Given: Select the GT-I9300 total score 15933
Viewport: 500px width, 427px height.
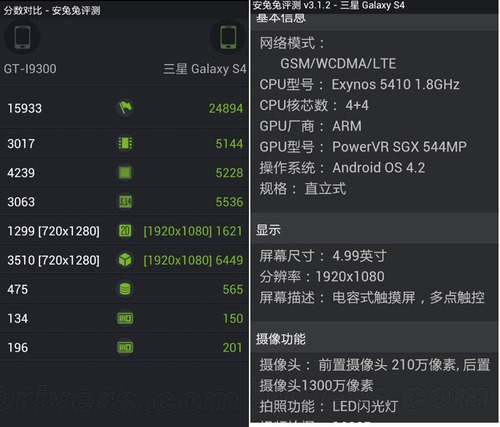Looking at the screenshot, I should (x=25, y=108).
